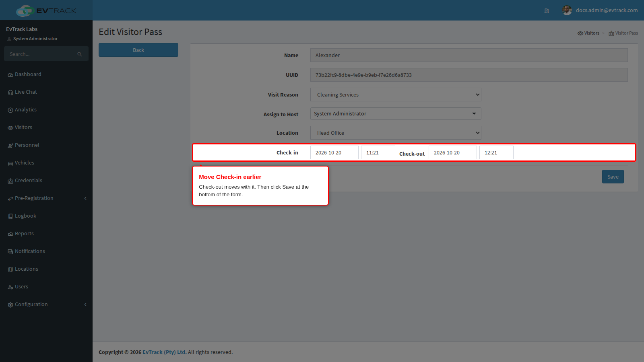Click the Vehicles car icon
644x362 pixels.
10,163
